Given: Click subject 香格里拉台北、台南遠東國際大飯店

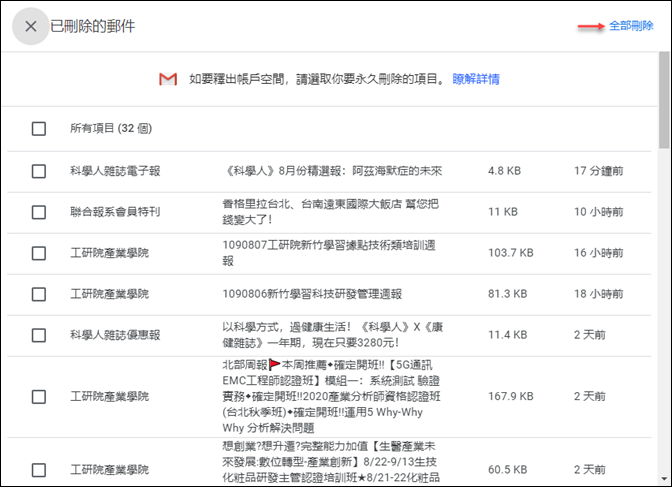Looking at the screenshot, I should pyautogui.click(x=330, y=212).
